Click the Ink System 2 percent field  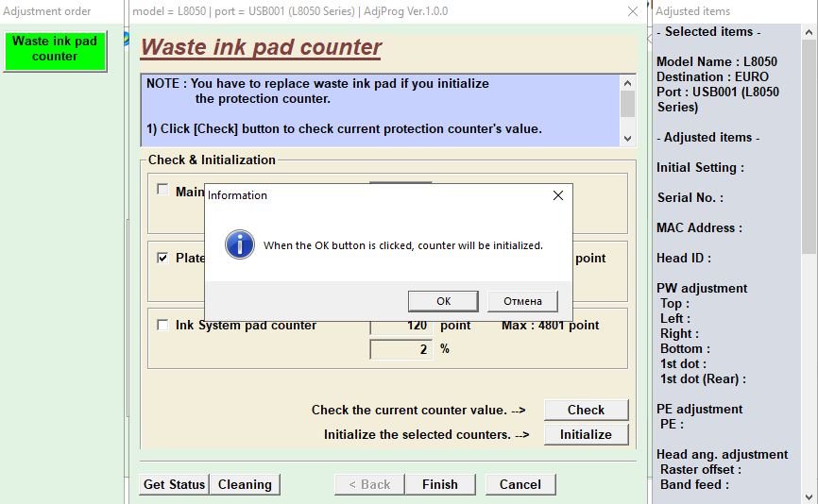click(x=400, y=349)
